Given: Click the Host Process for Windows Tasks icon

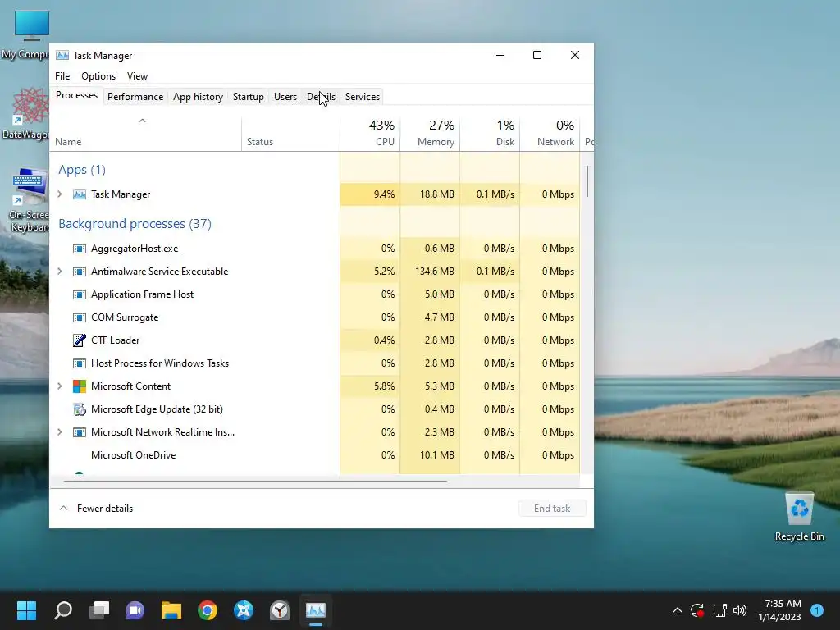Looking at the screenshot, I should 80,363.
